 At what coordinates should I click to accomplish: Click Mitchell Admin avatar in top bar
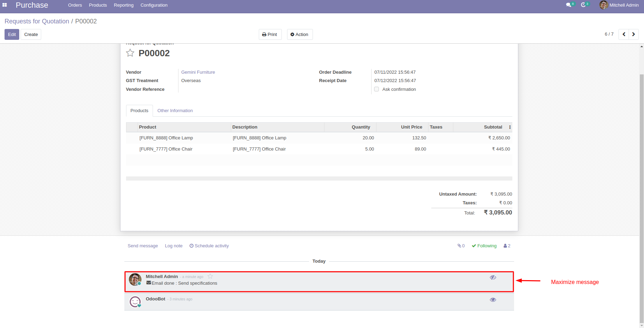(603, 5)
